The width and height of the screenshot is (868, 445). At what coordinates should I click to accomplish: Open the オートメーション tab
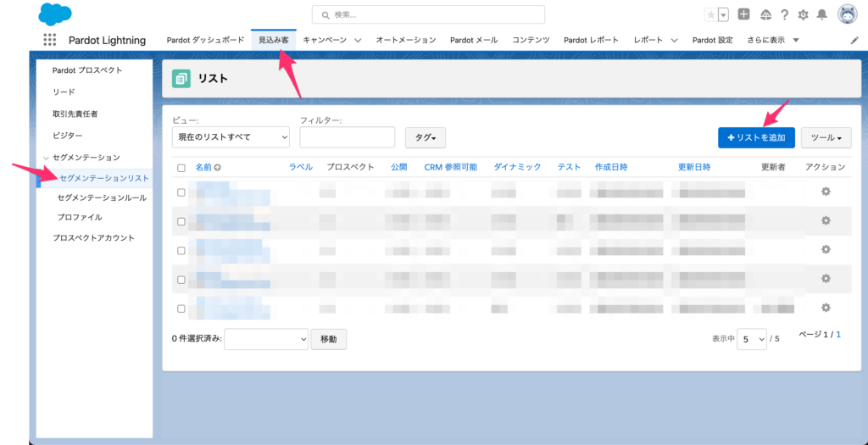pos(406,40)
